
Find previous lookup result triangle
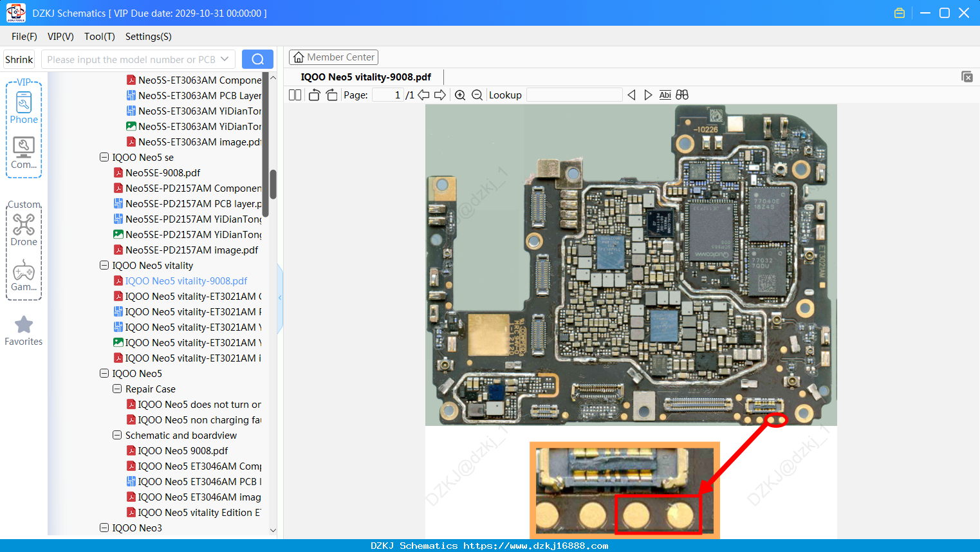[631, 95]
